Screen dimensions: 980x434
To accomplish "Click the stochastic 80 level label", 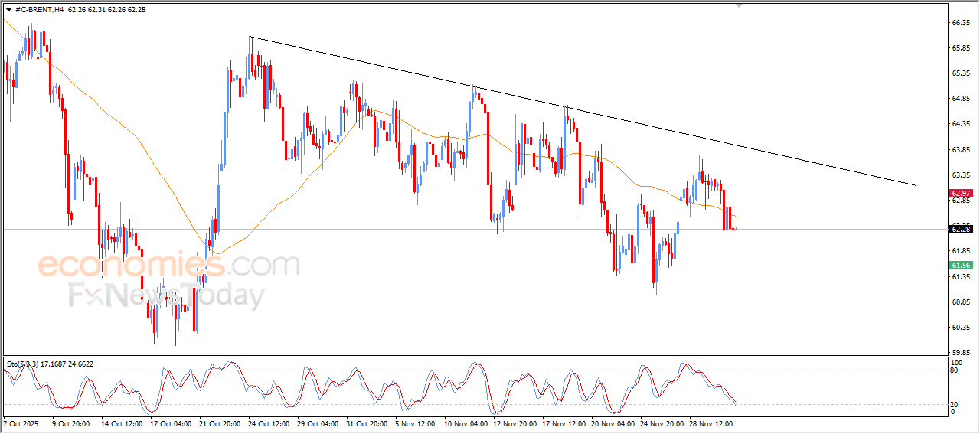I will [954, 370].
